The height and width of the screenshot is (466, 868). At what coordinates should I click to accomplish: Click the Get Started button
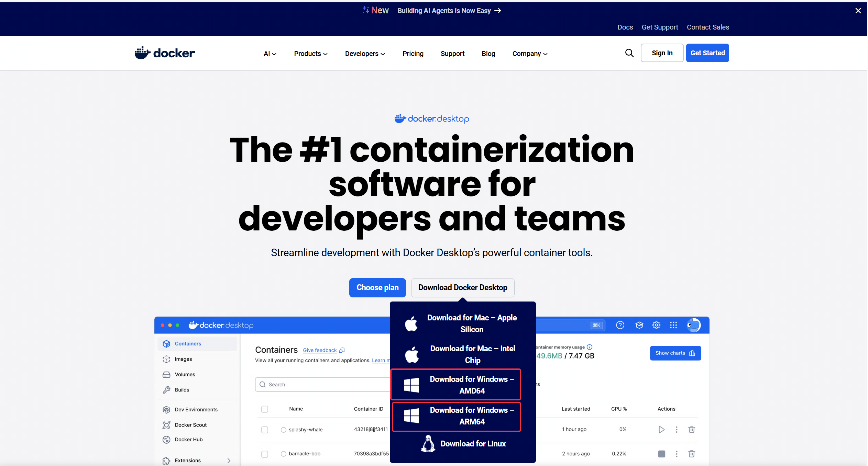click(707, 53)
